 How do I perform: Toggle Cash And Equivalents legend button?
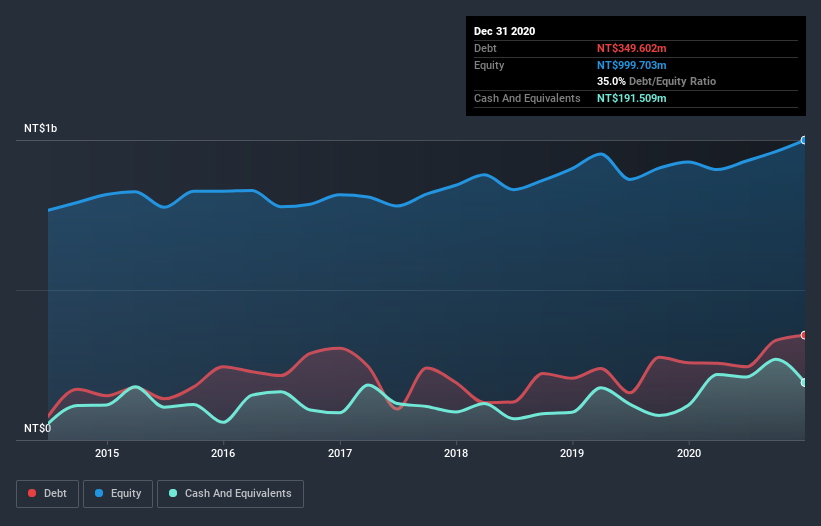[x=230, y=494]
